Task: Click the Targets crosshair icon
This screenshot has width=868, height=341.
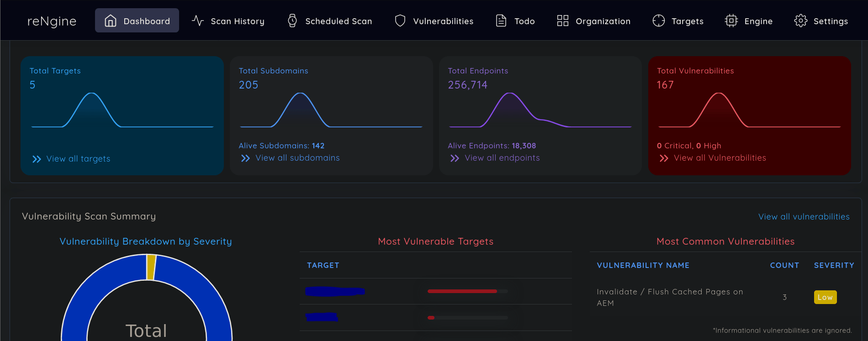Action: (659, 21)
